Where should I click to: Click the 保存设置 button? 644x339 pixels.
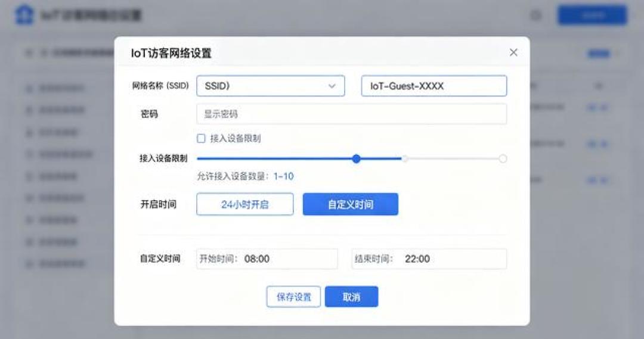(x=293, y=296)
